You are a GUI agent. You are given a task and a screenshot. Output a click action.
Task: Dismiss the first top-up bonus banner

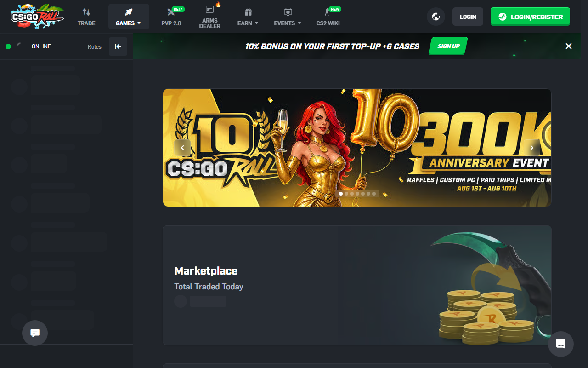[x=569, y=46]
